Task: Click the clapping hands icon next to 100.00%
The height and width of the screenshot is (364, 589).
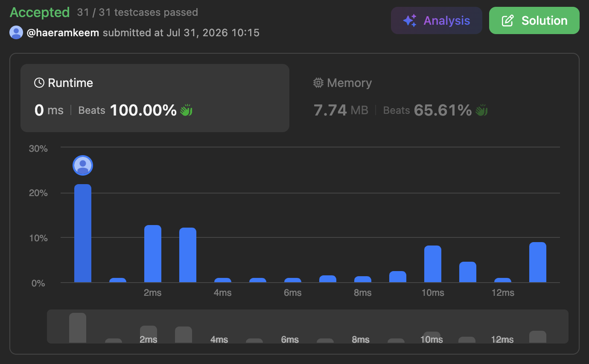Action: pos(186,110)
